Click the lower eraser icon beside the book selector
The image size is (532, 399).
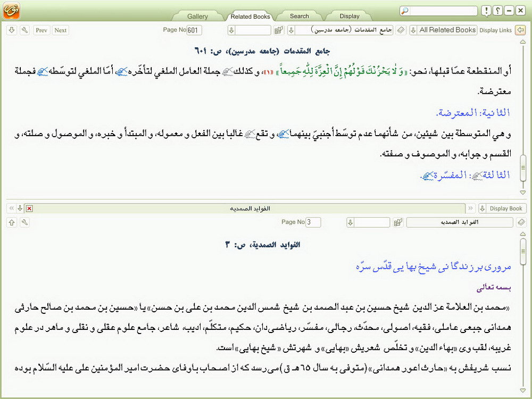click(521, 222)
